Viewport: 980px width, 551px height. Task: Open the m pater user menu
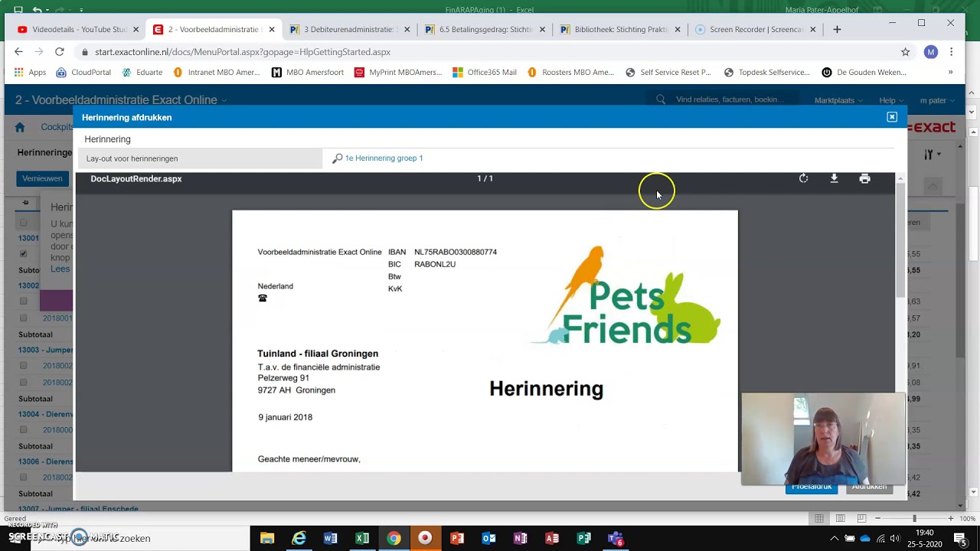[937, 100]
